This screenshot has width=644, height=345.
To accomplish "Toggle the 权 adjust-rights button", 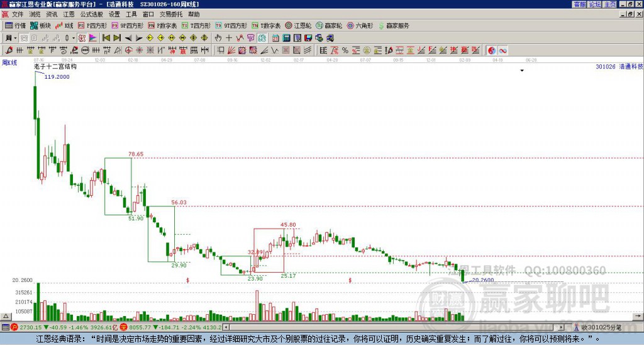I will [x=82, y=38].
